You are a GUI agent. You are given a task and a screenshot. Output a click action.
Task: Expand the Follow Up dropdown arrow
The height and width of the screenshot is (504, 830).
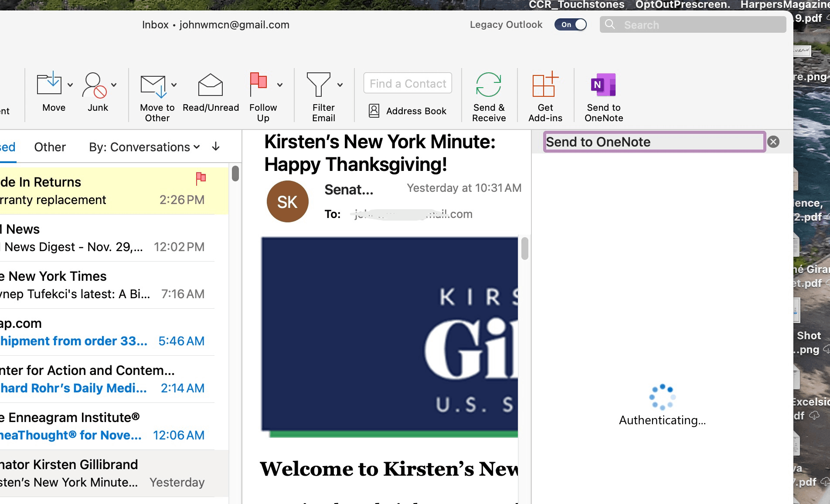pyautogui.click(x=280, y=85)
